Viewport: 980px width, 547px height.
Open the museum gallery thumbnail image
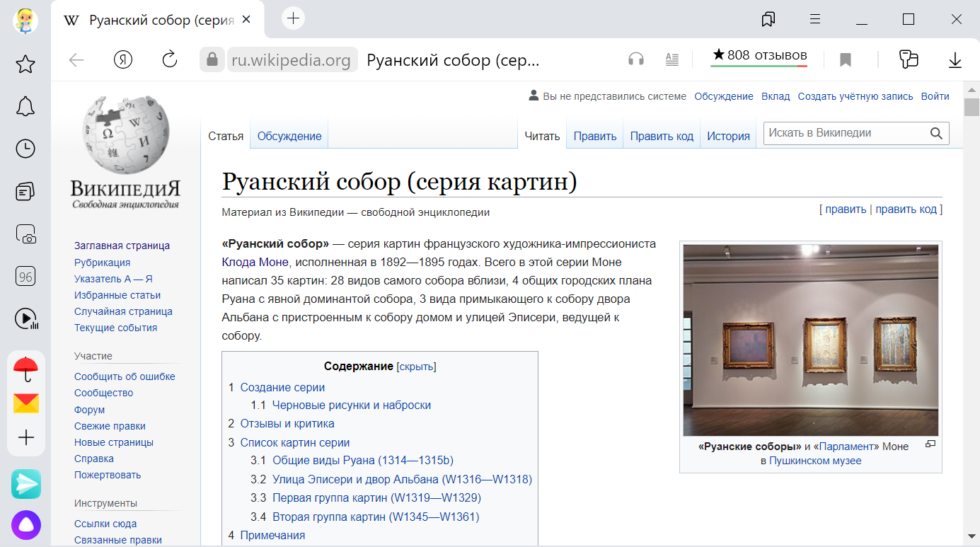811,340
